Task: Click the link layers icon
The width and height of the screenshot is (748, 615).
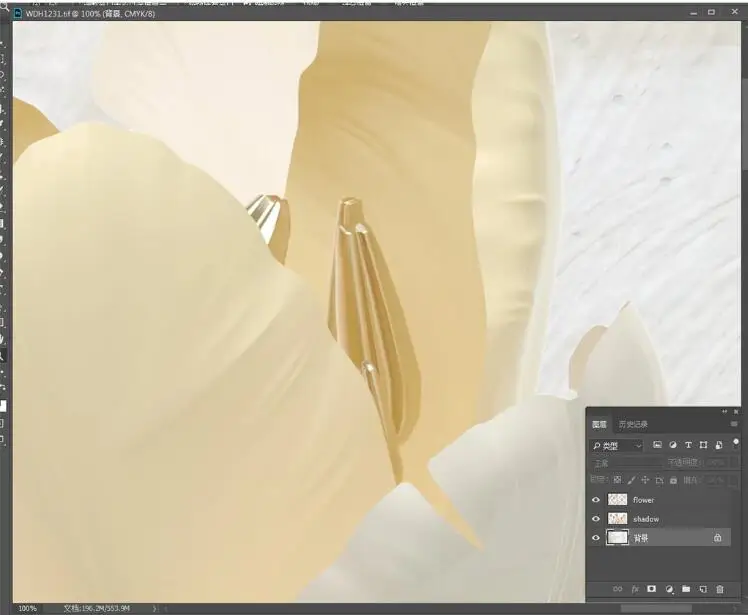Action: (617, 589)
